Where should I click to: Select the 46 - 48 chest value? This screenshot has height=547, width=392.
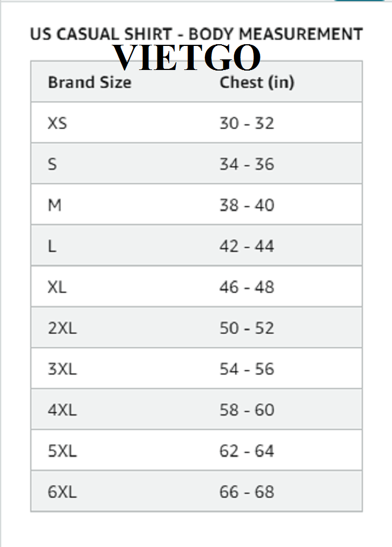coord(246,287)
